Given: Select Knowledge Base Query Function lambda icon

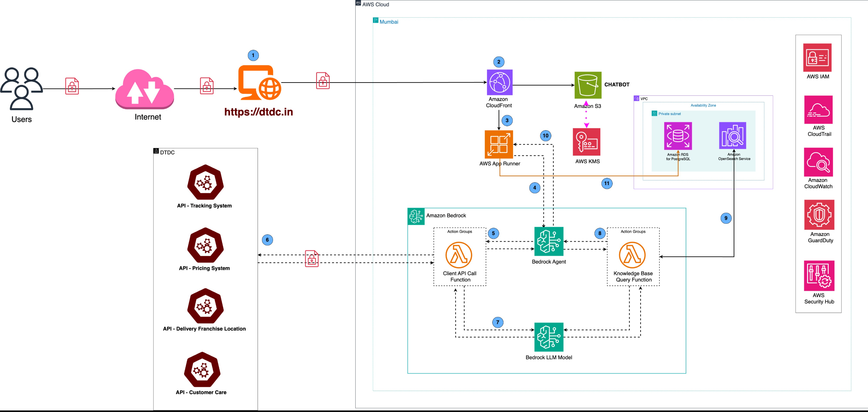Looking at the screenshot, I should pyautogui.click(x=632, y=255).
